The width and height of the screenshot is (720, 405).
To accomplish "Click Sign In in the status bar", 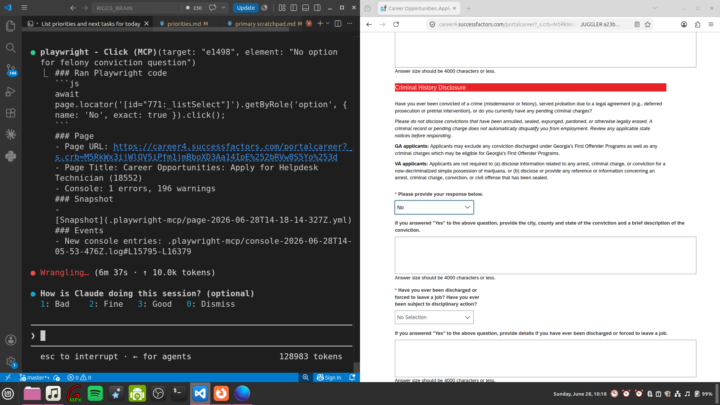I will pyautogui.click(x=329, y=377).
